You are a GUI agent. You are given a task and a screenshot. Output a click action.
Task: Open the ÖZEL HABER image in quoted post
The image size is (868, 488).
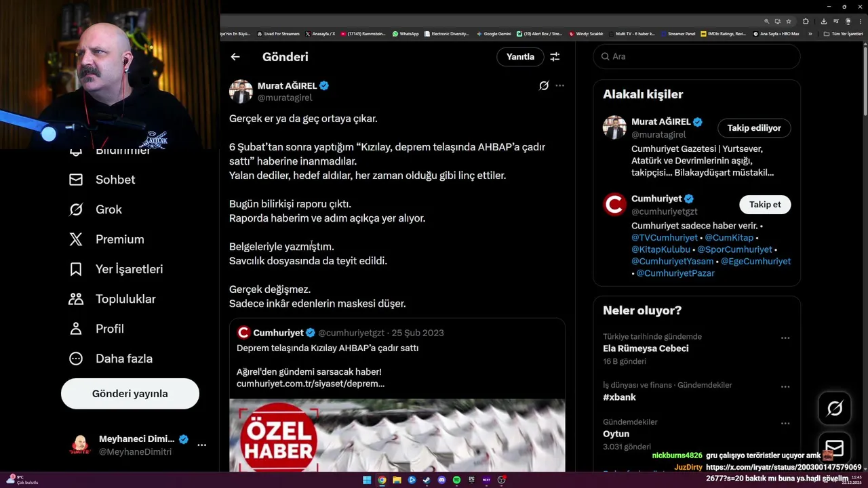click(x=397, y=435)
